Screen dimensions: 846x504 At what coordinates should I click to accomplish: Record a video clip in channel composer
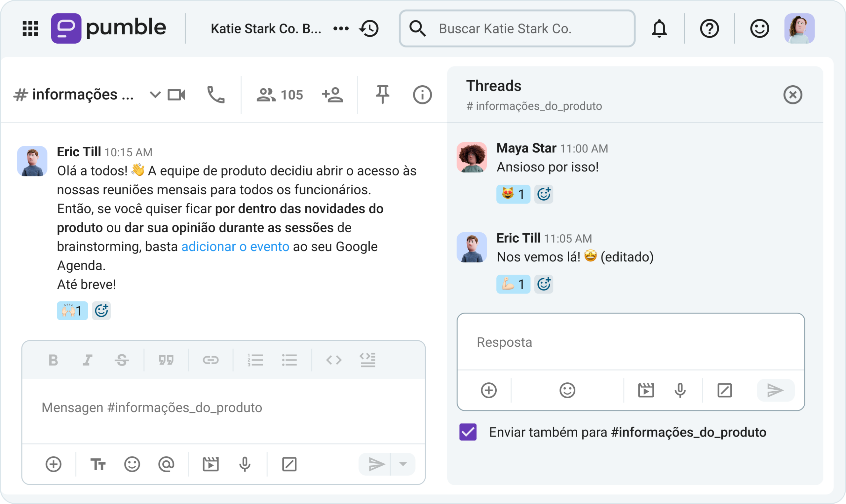211,464
